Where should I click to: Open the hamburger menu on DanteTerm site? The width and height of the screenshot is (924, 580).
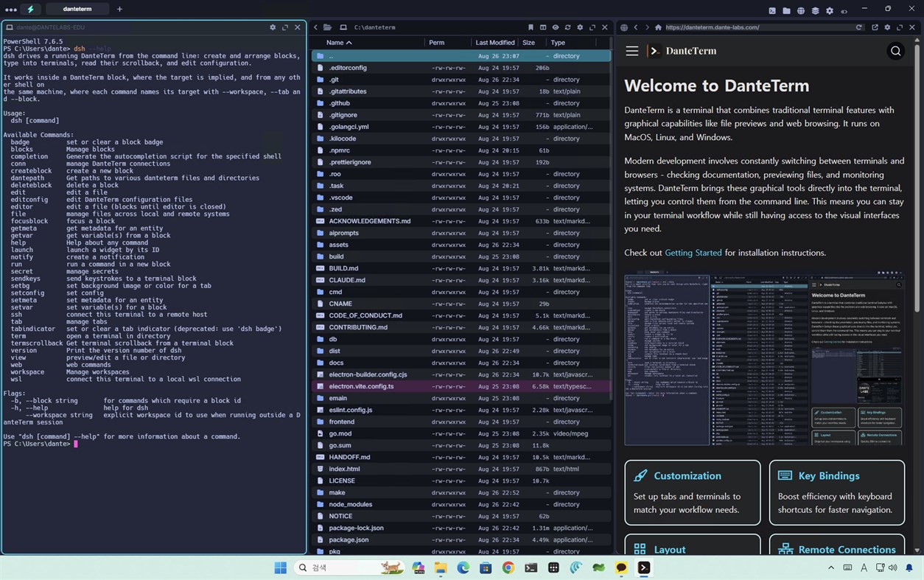[631, 51]
